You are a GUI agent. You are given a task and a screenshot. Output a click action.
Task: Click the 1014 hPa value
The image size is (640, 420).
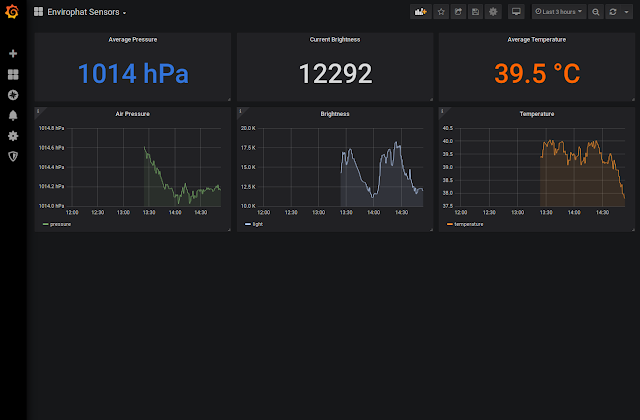point(133,73)
